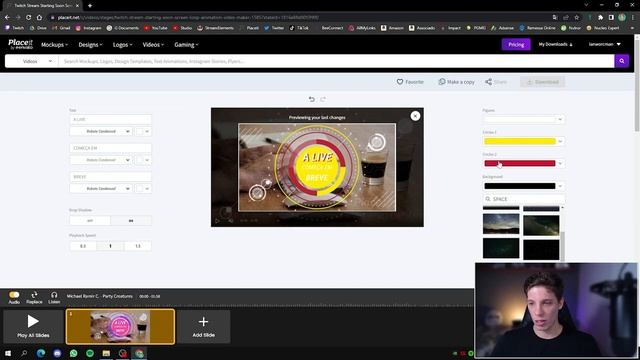Open Spotify from the taskbar
Viewport: 640px width, 360px height.
[90, 353]
